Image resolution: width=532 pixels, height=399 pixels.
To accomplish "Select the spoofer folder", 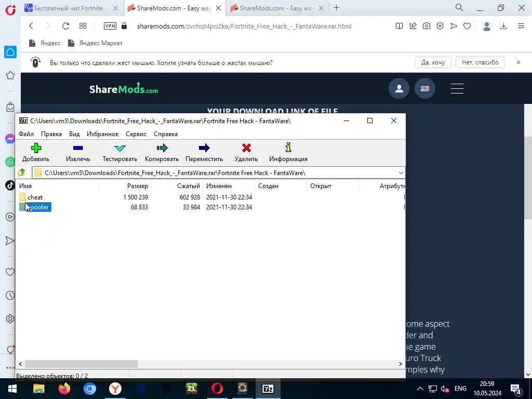I will pos(35,207).
